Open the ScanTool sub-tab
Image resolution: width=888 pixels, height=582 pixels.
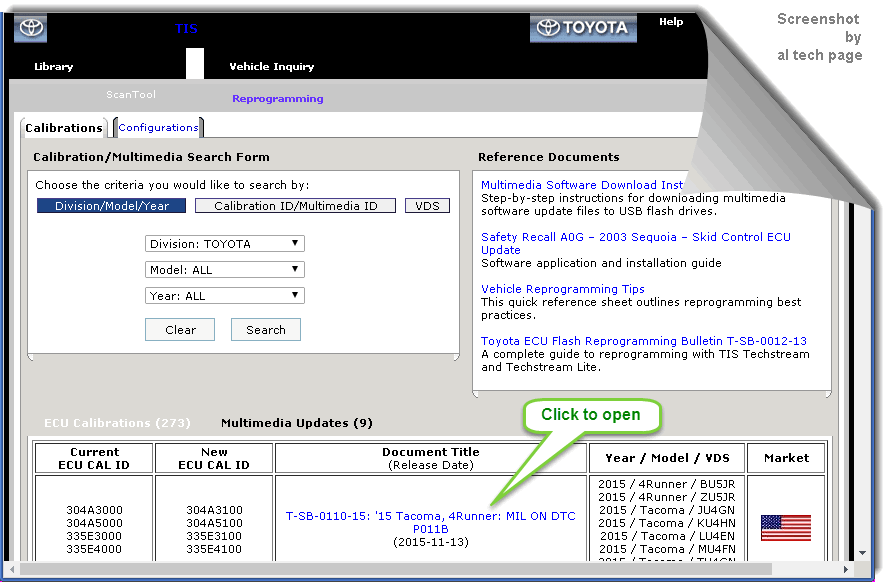[x=131, y=95]
